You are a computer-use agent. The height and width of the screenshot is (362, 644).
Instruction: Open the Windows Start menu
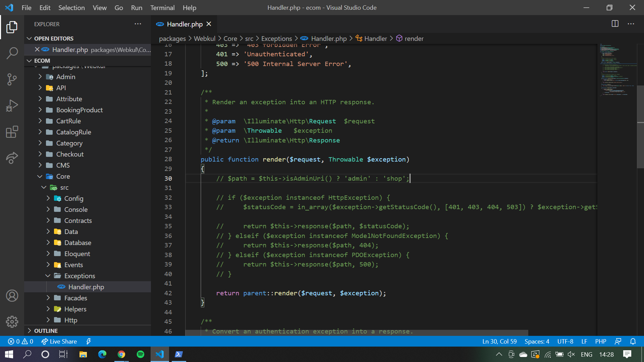click(9, 354)
